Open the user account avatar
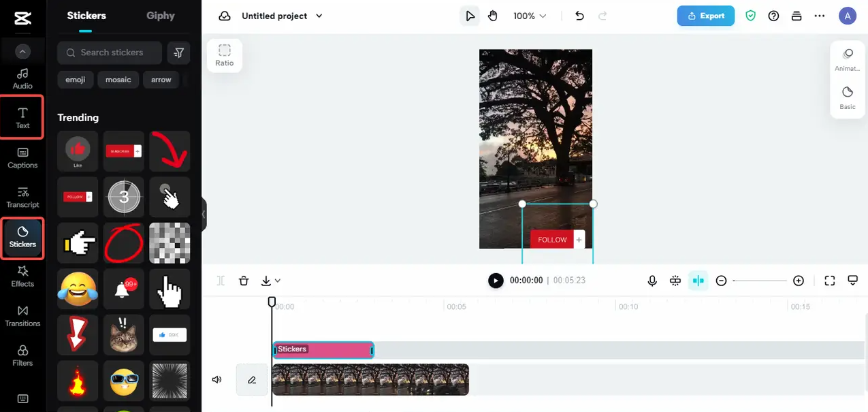This screenshot has width=868, height=412. tap(847, 16)
